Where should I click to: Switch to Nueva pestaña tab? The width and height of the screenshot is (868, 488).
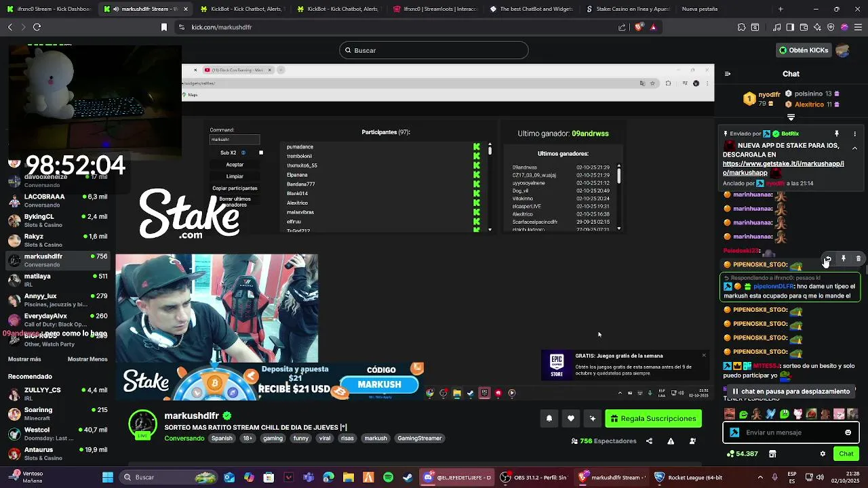(x=700, y=9)
